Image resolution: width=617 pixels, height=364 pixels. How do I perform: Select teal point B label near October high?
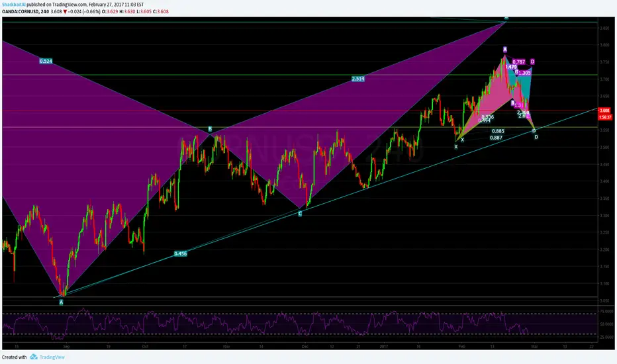click(210, 129)
